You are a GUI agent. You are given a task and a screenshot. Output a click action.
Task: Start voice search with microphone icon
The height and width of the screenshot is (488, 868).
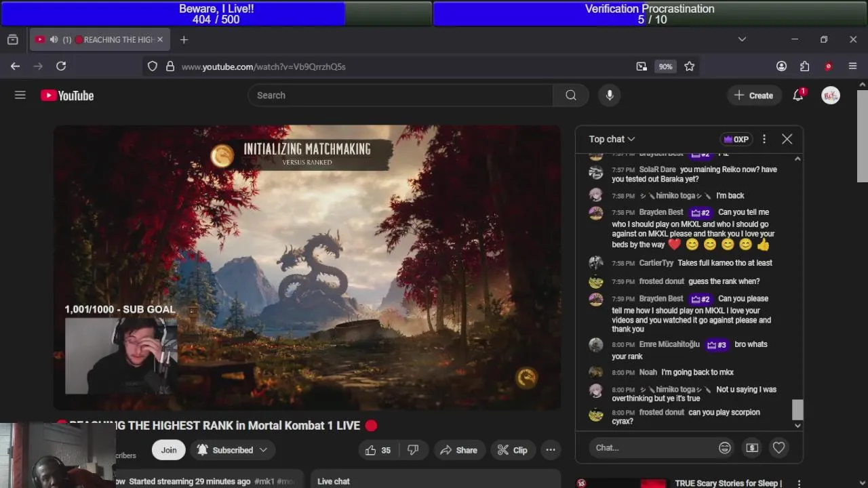point(610,96)
